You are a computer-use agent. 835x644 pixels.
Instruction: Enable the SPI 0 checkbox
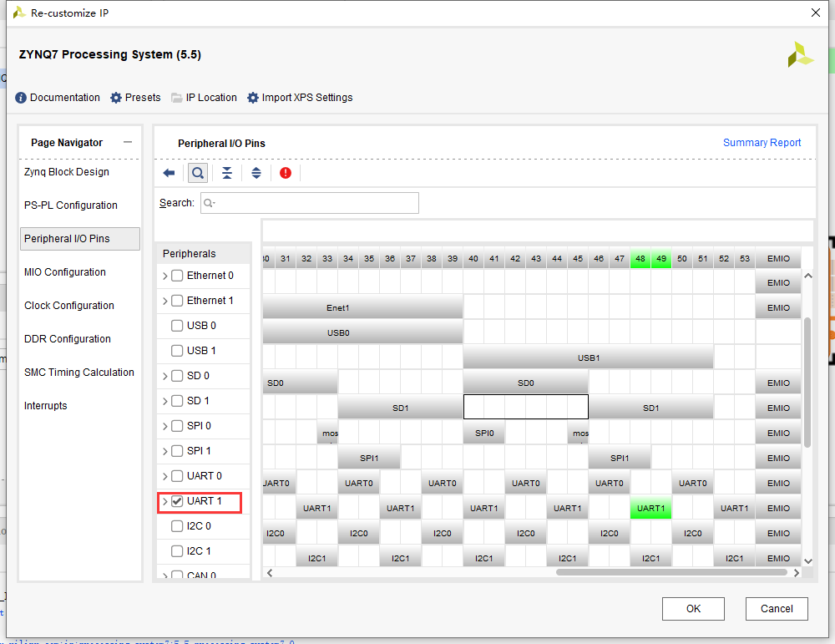click(177, 426)
